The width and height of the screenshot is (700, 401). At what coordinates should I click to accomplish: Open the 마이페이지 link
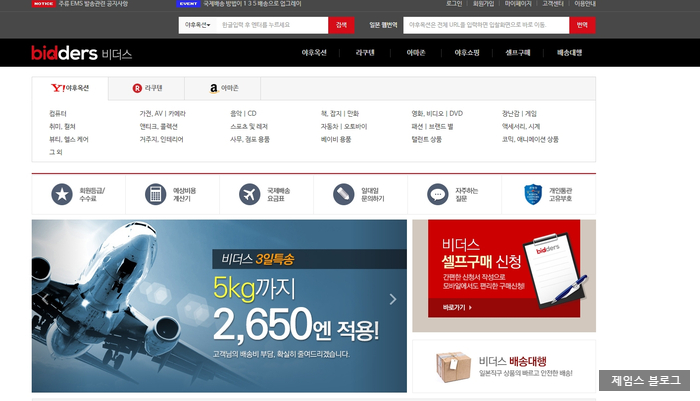pyautogui.click(x=518, y=4)
